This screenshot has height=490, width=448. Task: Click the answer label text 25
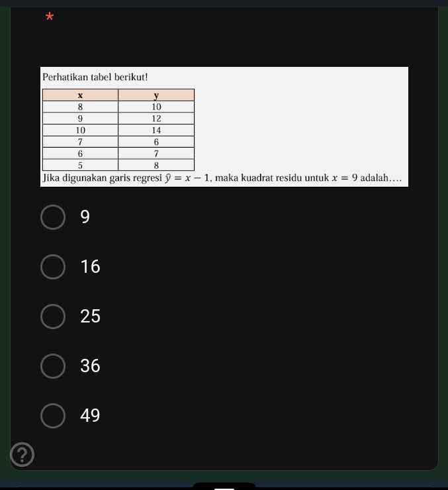click(x=90, y=317)
